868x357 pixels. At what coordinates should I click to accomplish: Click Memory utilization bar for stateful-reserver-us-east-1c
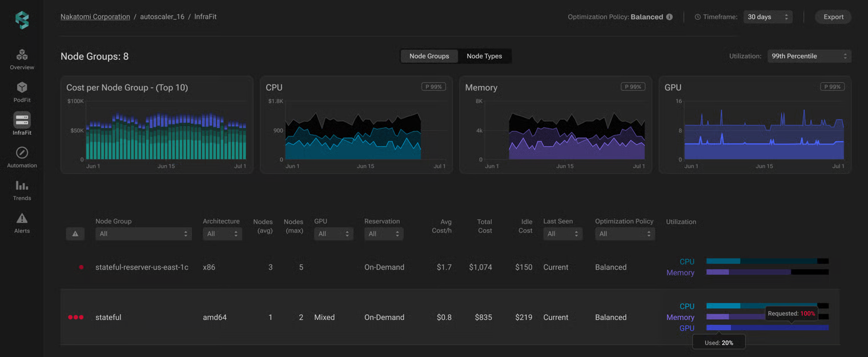767,272
